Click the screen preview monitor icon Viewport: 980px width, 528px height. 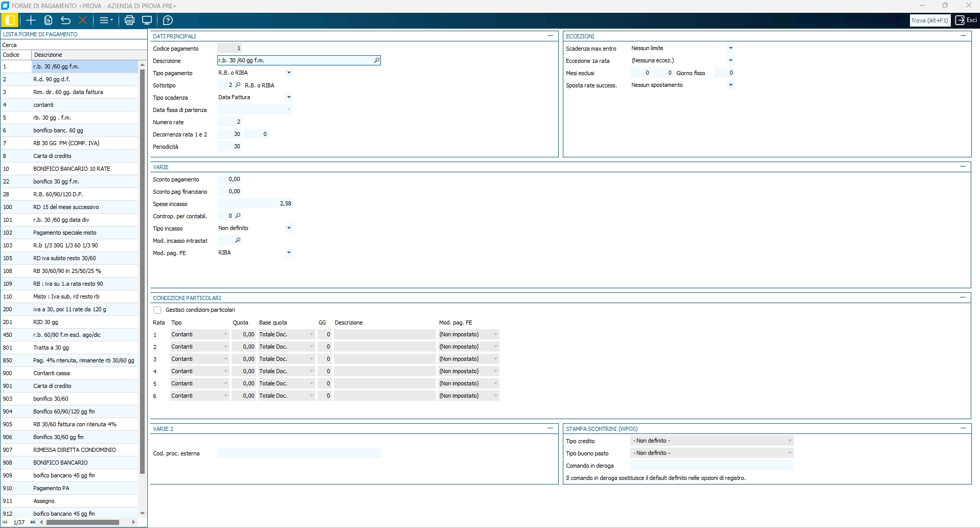pyautogui.click(x=147, y=20)
